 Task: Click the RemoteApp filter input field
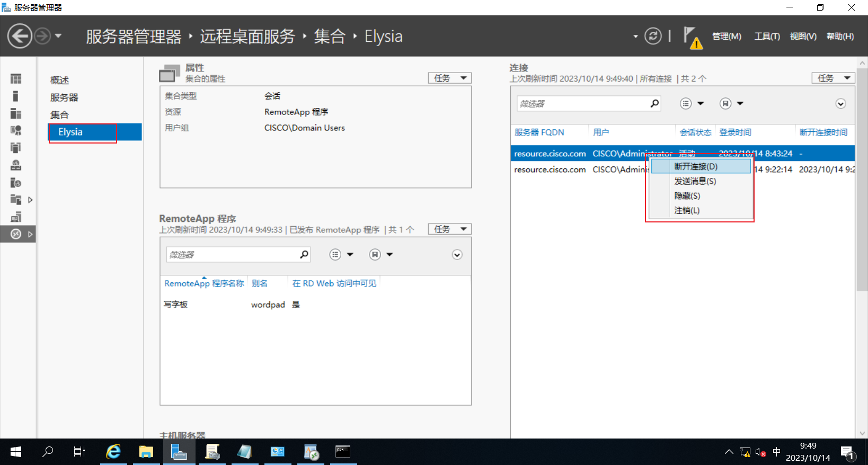pos(232,255)
